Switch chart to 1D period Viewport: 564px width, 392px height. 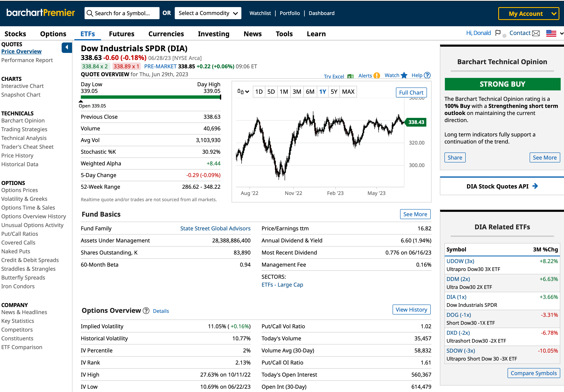pos(259,92)
